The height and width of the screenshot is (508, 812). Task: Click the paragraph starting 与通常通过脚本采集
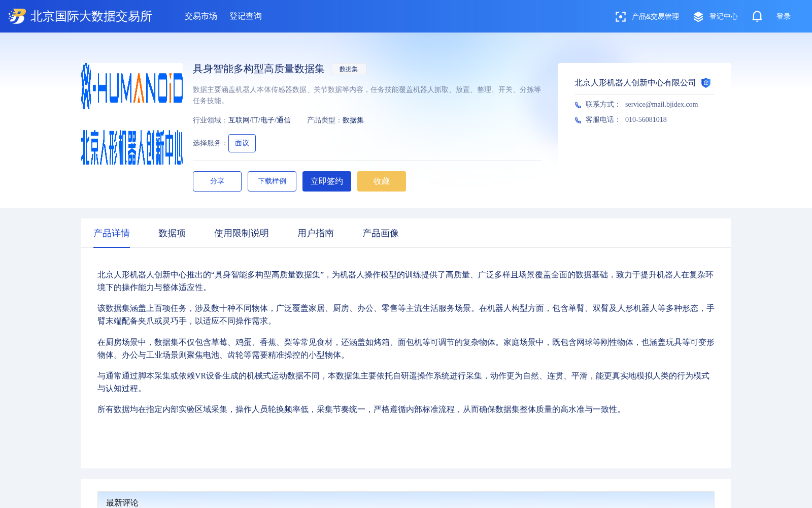pos(403,382)
